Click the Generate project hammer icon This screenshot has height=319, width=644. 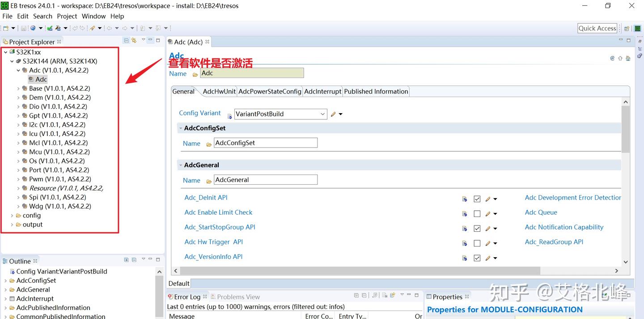pyautogui.click(x=58, y=28)
